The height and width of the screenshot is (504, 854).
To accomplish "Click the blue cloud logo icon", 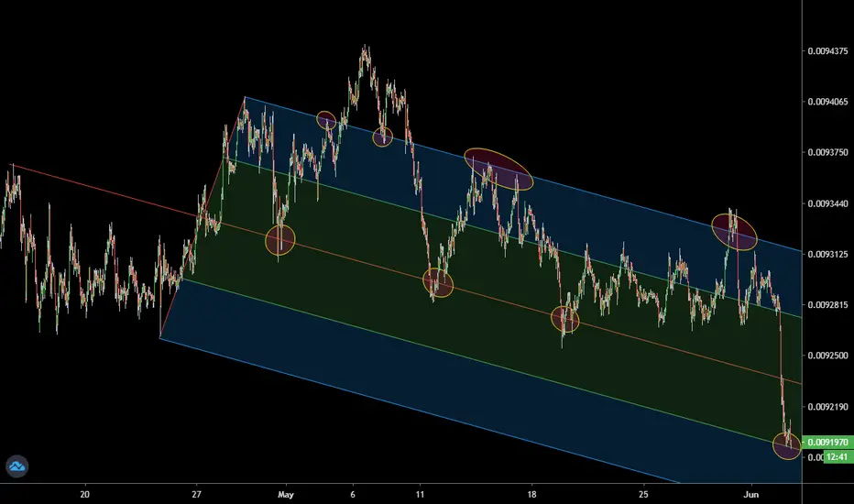I will tap(16, 466).
